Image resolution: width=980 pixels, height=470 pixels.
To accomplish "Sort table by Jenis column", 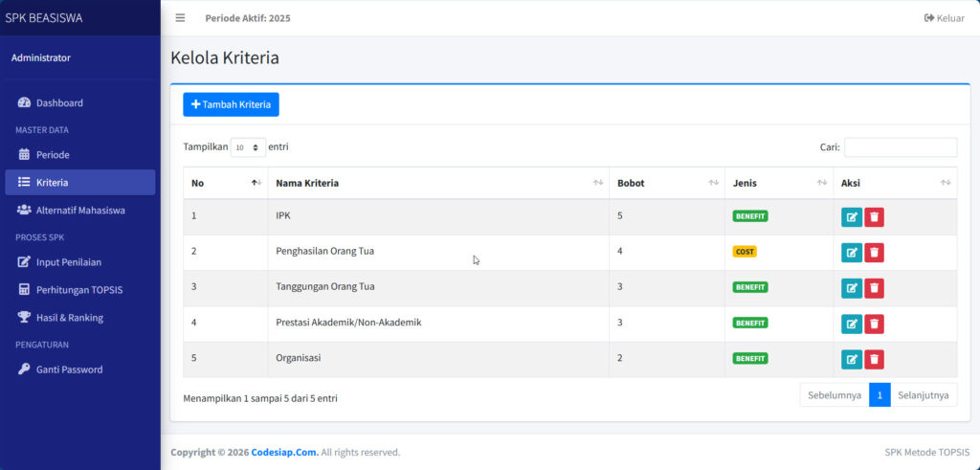I will (778, 183).
